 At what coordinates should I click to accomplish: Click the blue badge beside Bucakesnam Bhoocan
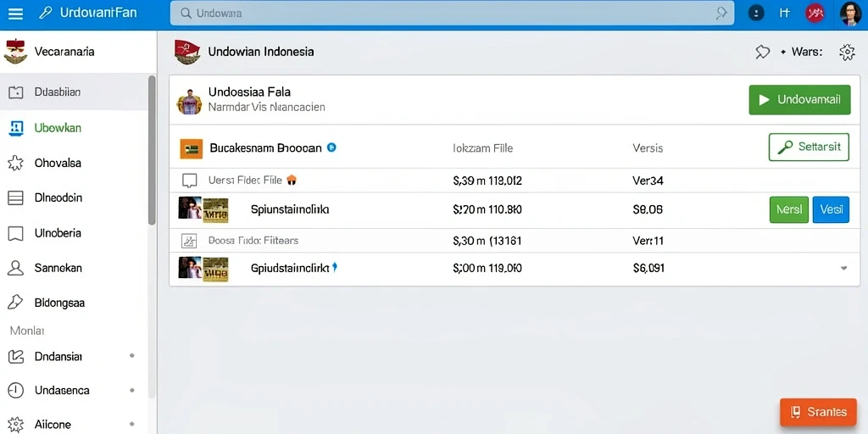331,147
